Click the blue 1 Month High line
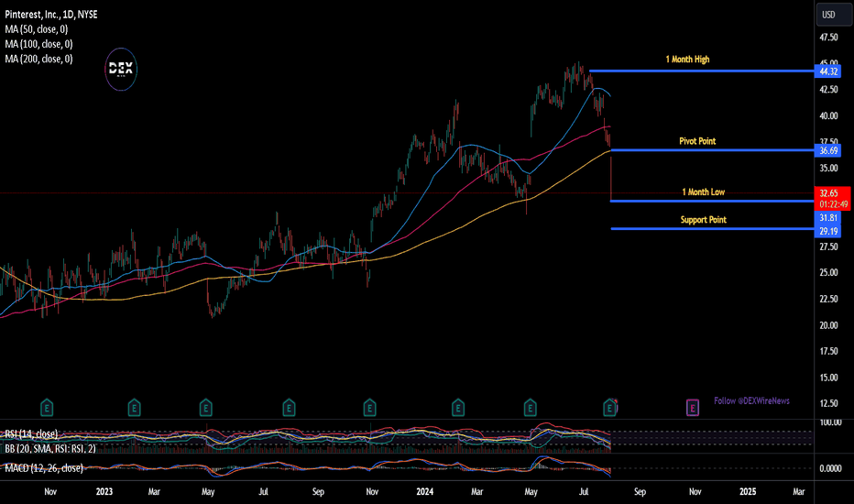 (x=702, y=71)
